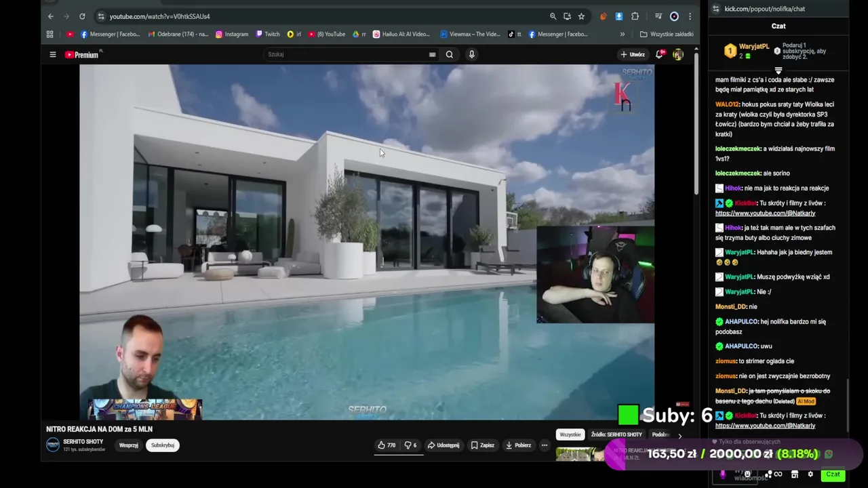Click the Czat header in Kick popout
The width and height of the screenshot is (868, 488).
[778, 26]
